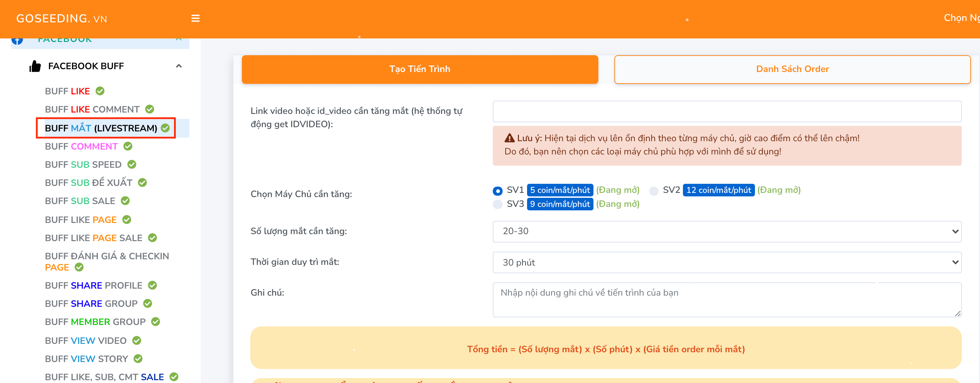The image size is (980, 383).
Task: Click the GOSEEDING.VN logo
Action: pos(62,18)
